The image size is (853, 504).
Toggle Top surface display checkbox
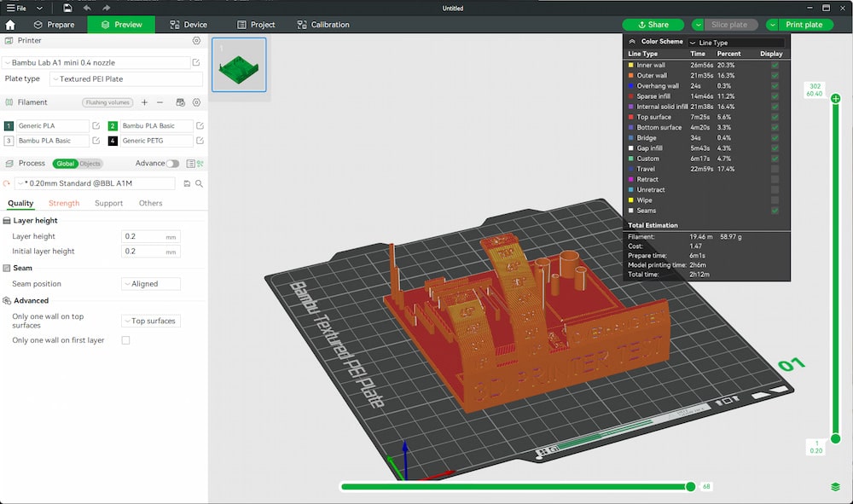pyautogui.click(x=775, y=117)
